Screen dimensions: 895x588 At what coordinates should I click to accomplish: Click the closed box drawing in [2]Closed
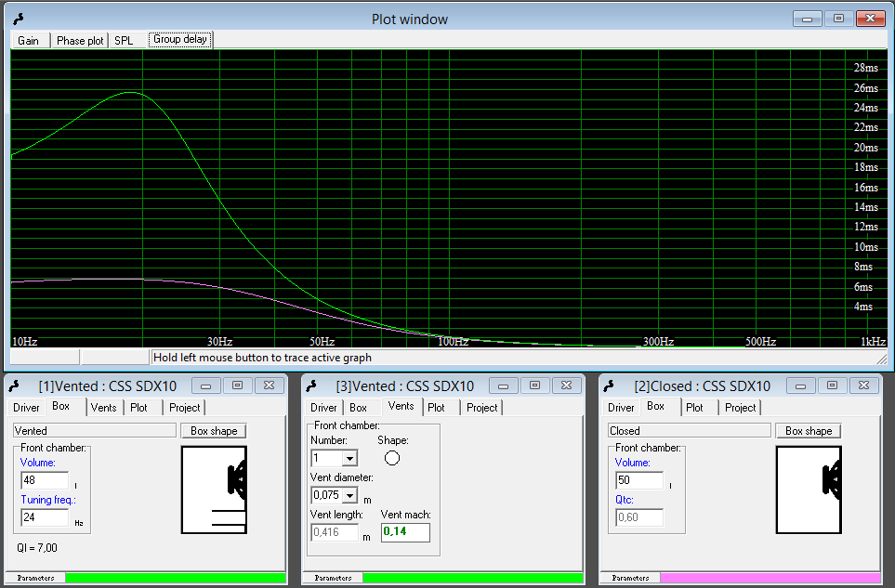(809, 490)
